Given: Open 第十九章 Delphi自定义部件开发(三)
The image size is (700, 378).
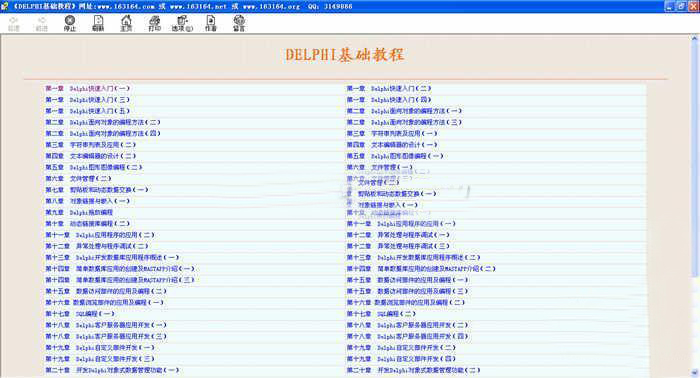Looking at the screenshot, I should (x=100, y=359).
